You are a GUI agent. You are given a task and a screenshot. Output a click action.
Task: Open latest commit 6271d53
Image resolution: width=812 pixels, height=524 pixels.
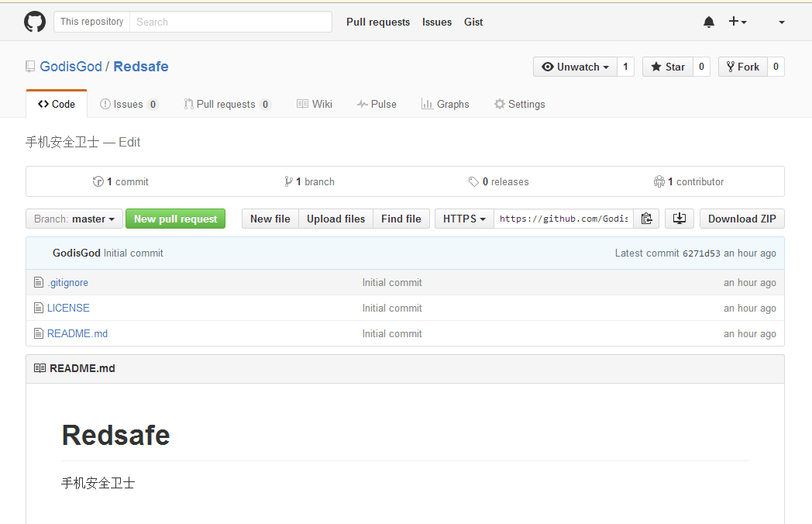pyautogui.click(x=701, y=253)
